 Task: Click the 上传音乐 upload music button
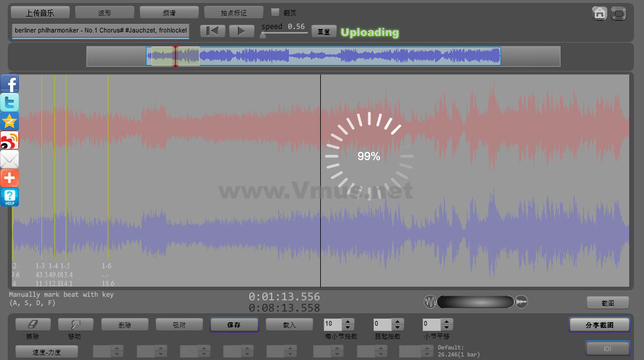pyautogui.click(x=40, y=12)
